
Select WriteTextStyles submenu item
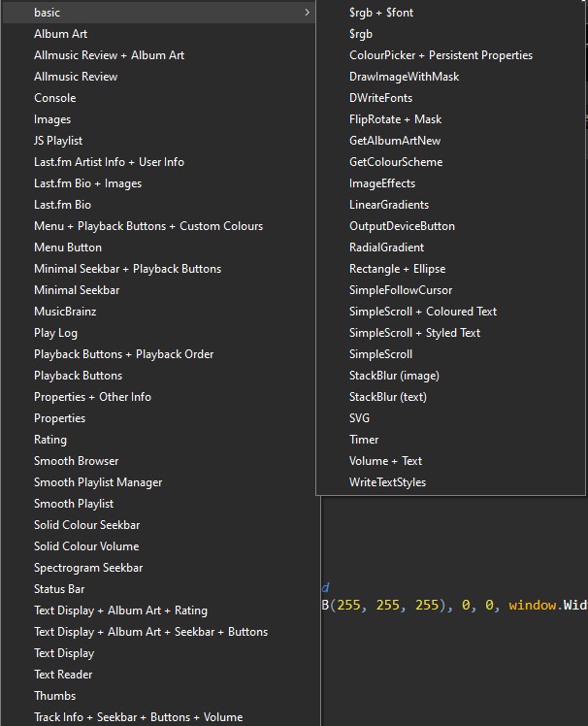tap(387, 482)
